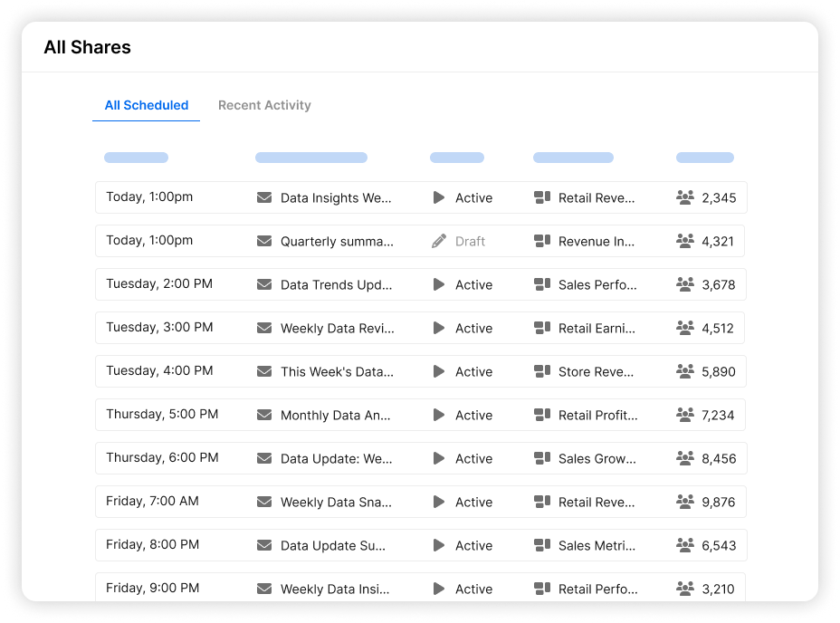Open the Weekly Data Sna... share title

click(336, 502)
